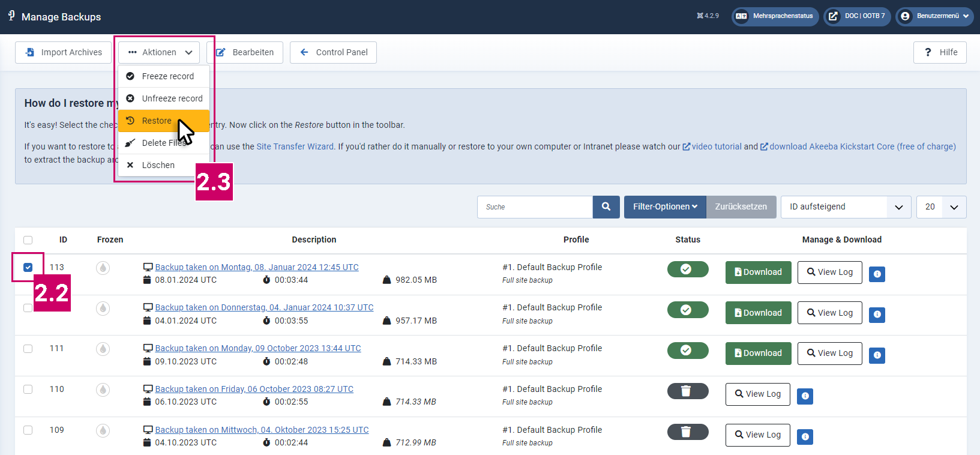Click the Joomla version 4.2.9 indicator

pos(708,16)
